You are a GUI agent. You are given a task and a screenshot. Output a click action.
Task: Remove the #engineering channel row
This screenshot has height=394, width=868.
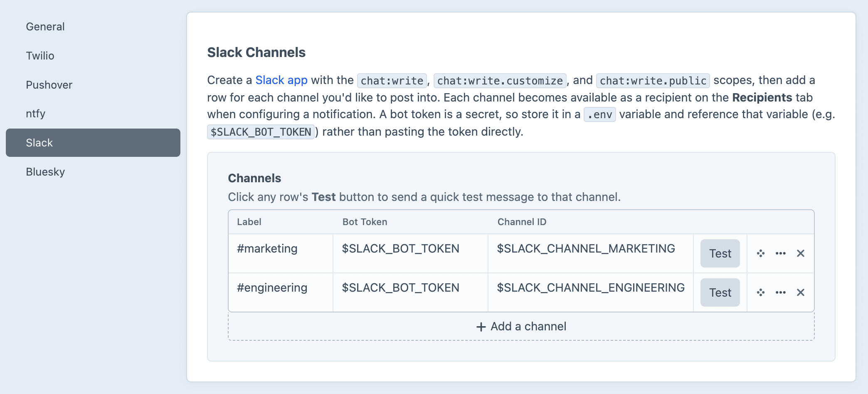[801, 292]
